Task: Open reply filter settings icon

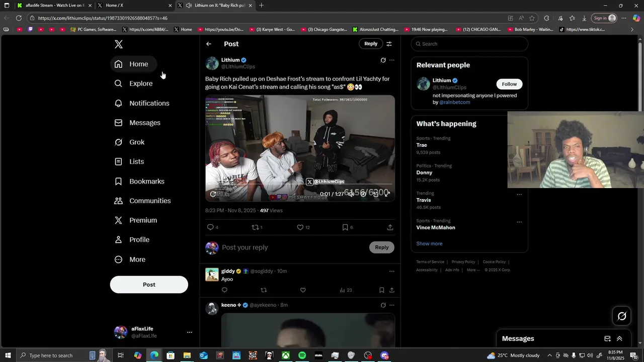Action: (389, 44)
